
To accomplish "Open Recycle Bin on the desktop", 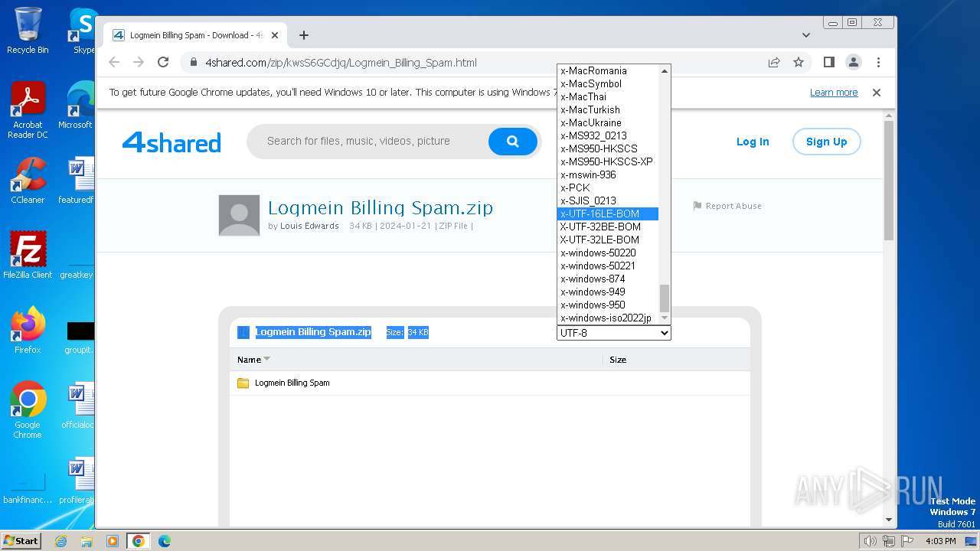I will (28, 31).
